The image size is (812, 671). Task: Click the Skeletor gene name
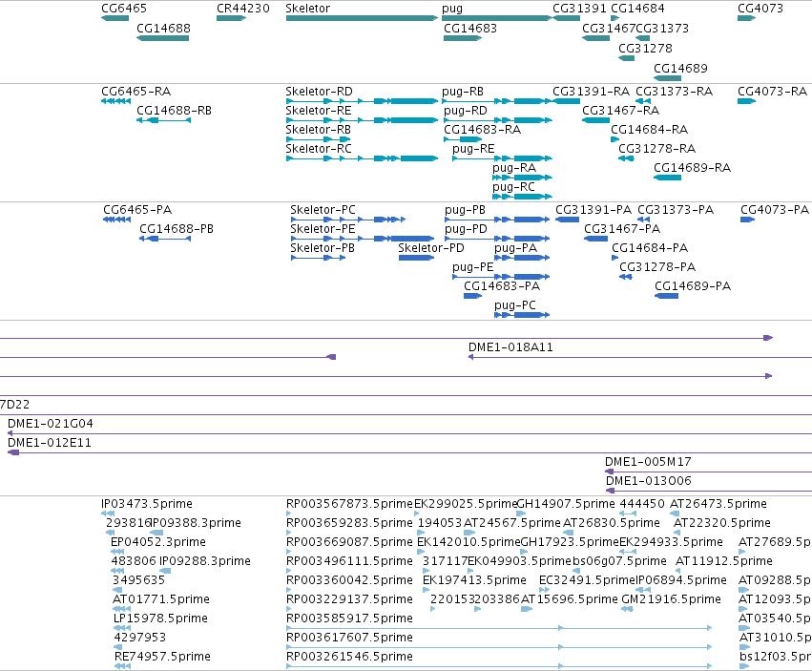307,9
